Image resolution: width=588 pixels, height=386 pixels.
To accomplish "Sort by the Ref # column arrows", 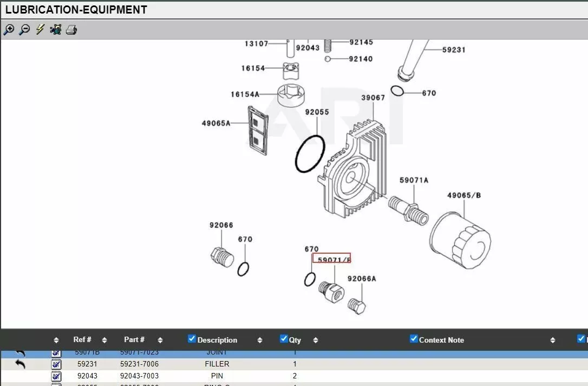I will (x=104, y=340).
